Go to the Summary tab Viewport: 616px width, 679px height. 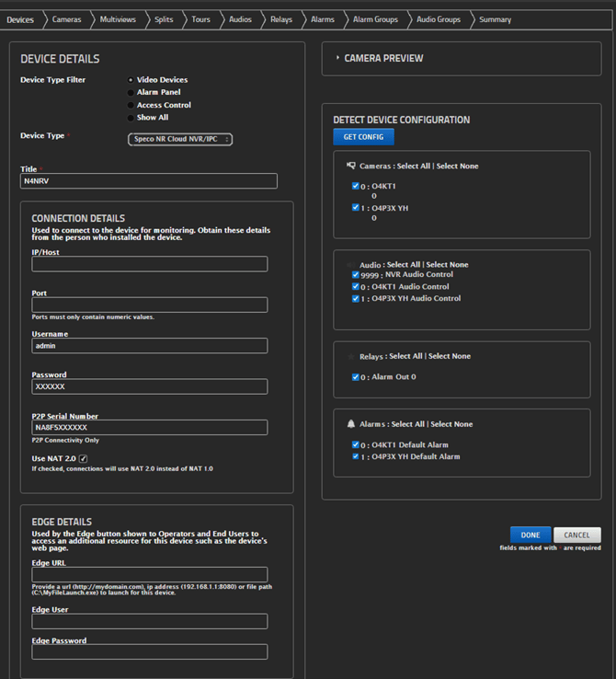click(495, 19)
